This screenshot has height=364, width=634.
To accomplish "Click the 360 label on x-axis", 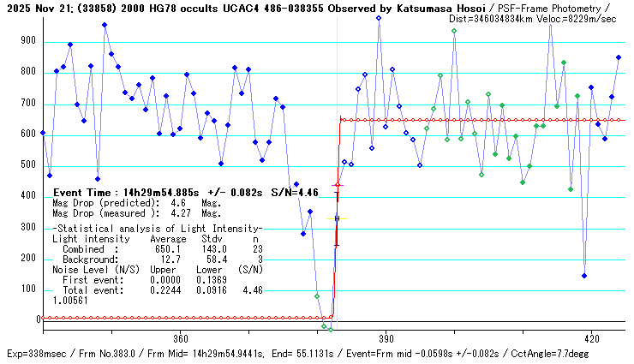I will pyautogui.click(x=181, y=338).
